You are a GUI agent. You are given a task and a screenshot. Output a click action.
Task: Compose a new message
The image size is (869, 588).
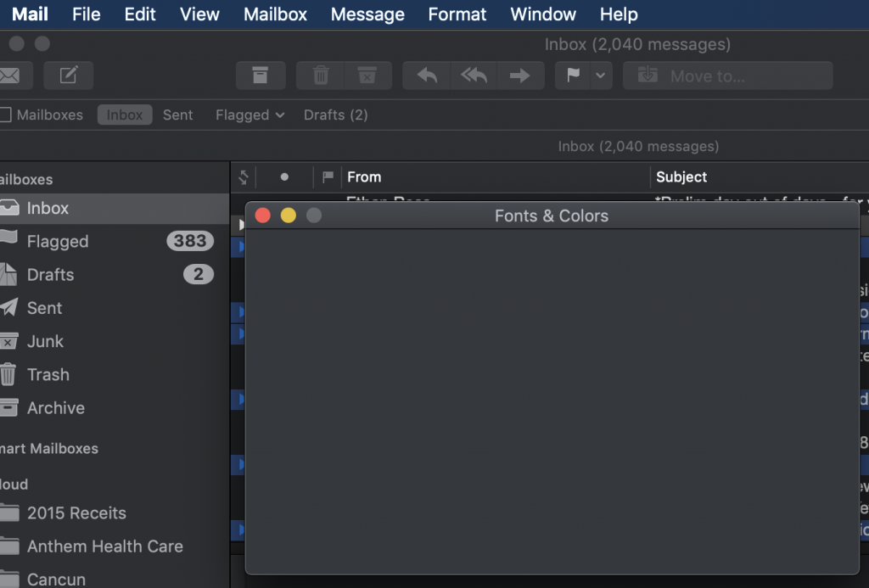(69, 76)
